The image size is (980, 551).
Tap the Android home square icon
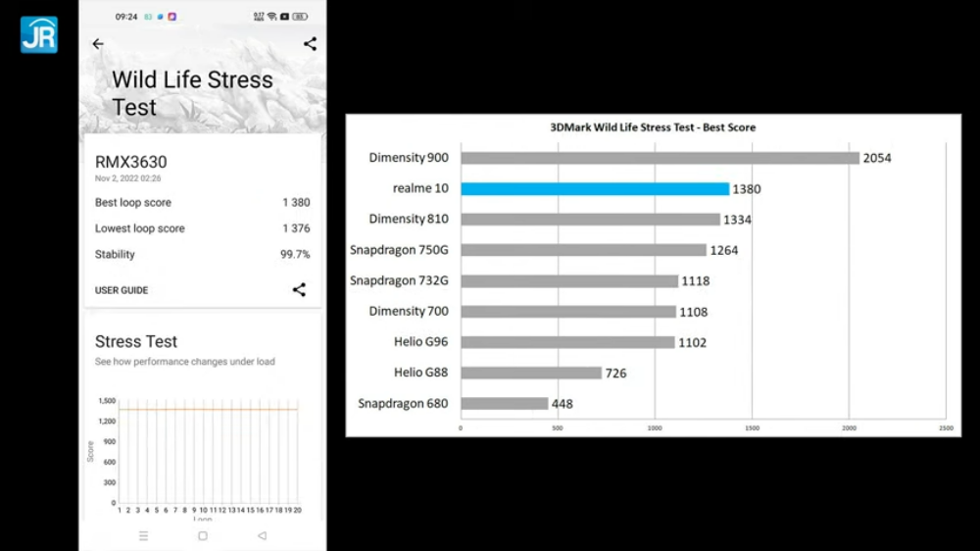pyautogui.click(x=203, y=536)
